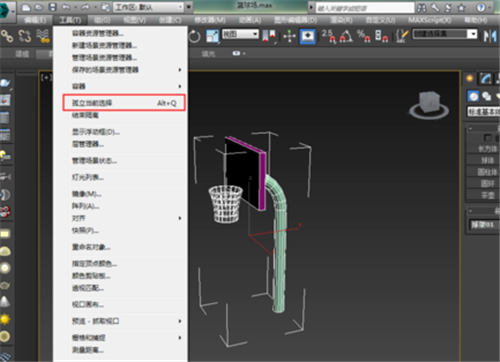Click the wrench Subscription Center icon
The image size is (500, 362).
pos(435,7)
